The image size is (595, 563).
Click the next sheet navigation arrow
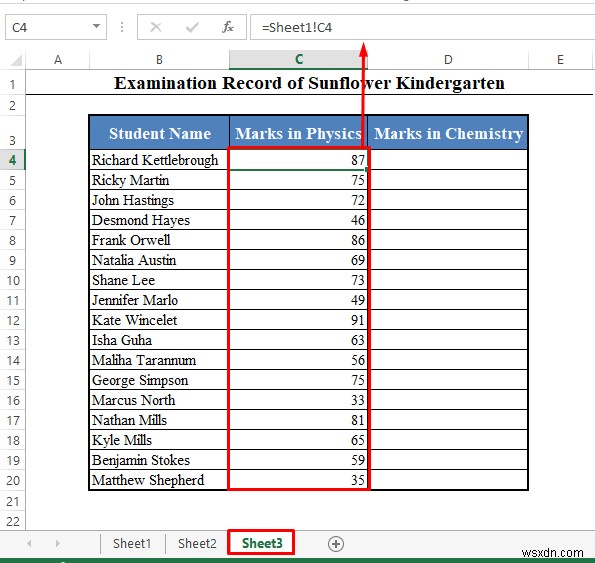click(x=58, y=544)
